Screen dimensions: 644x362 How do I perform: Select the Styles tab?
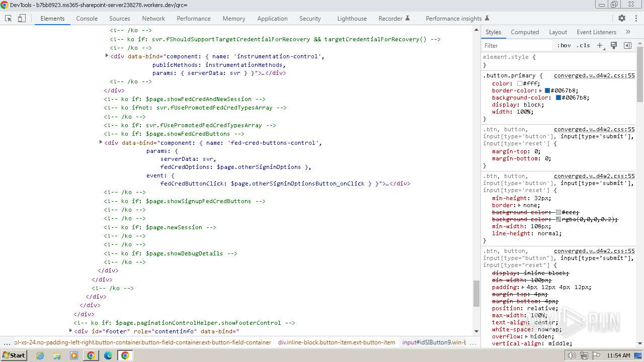coord(493,32)
